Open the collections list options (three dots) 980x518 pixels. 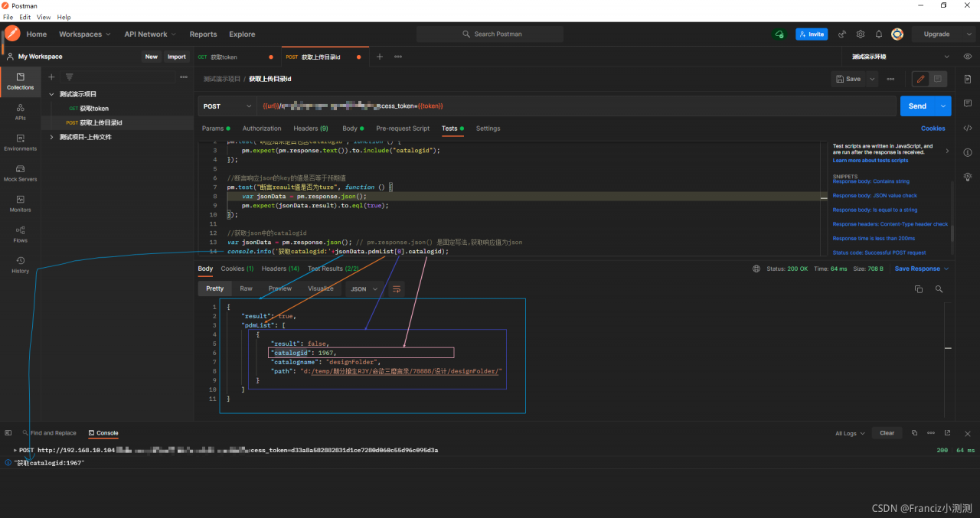184,77
